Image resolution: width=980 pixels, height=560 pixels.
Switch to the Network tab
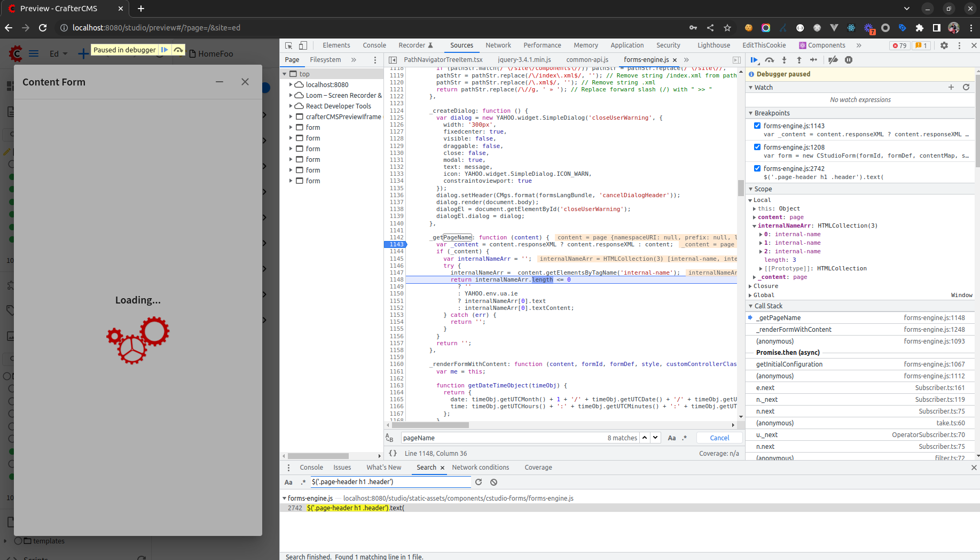tap(498, 45)
